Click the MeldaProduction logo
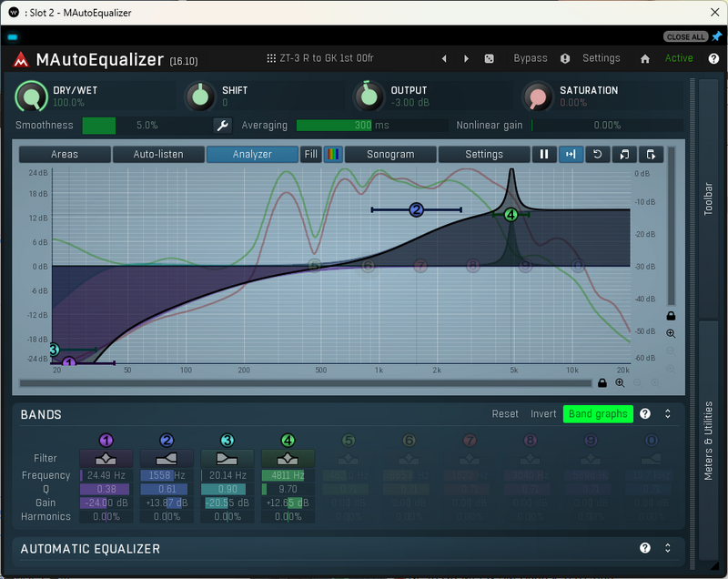The image size is (728, 579). (21, 59)
